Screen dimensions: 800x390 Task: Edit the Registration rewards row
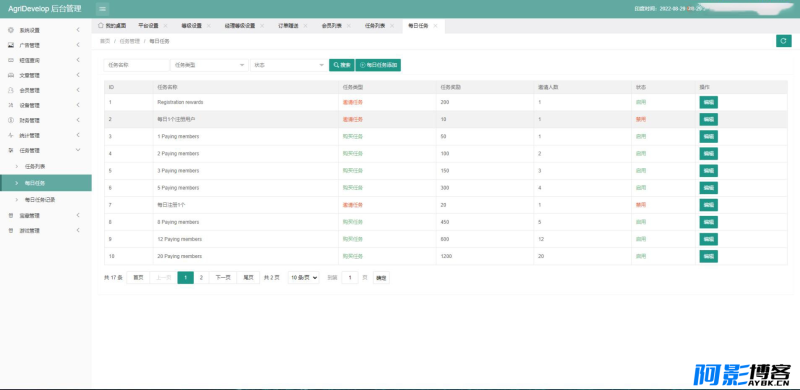pyautogui.click(x=708, y=102)
